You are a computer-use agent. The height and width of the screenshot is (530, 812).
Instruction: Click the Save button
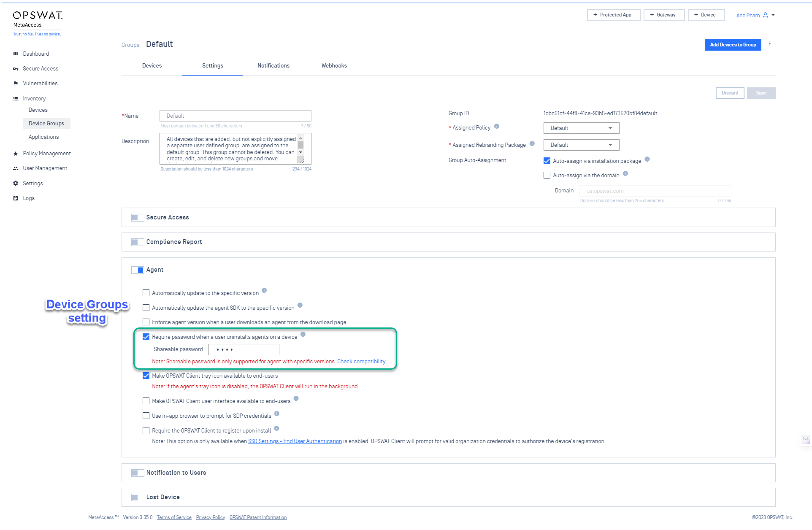pyautogui.click(x=761, y=93)
